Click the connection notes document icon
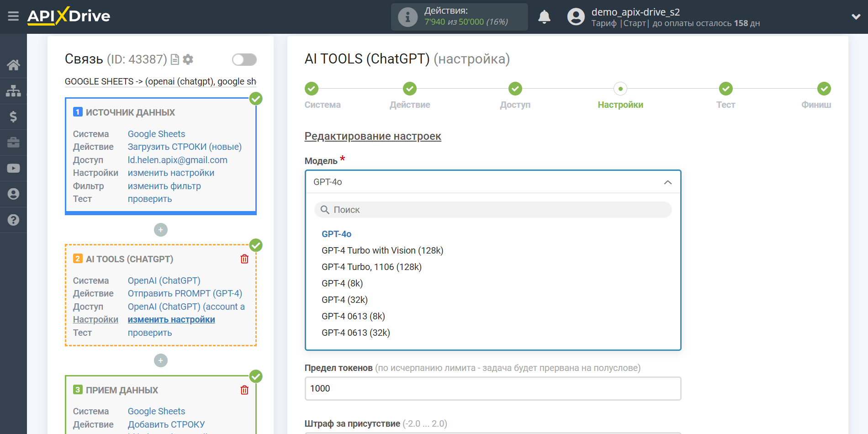Image resolution: width=868 pixels, height=434 pixels. (175, 59)
